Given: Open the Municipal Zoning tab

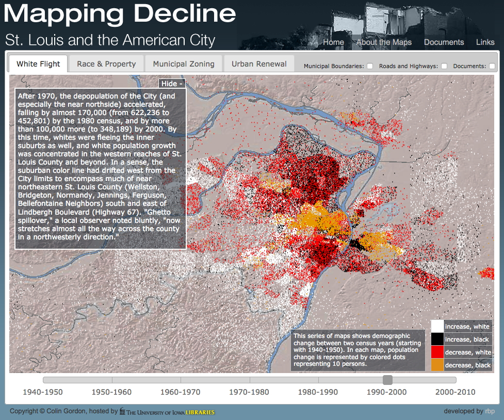Looking at the screenshot, I should click(x=184, y=63).
